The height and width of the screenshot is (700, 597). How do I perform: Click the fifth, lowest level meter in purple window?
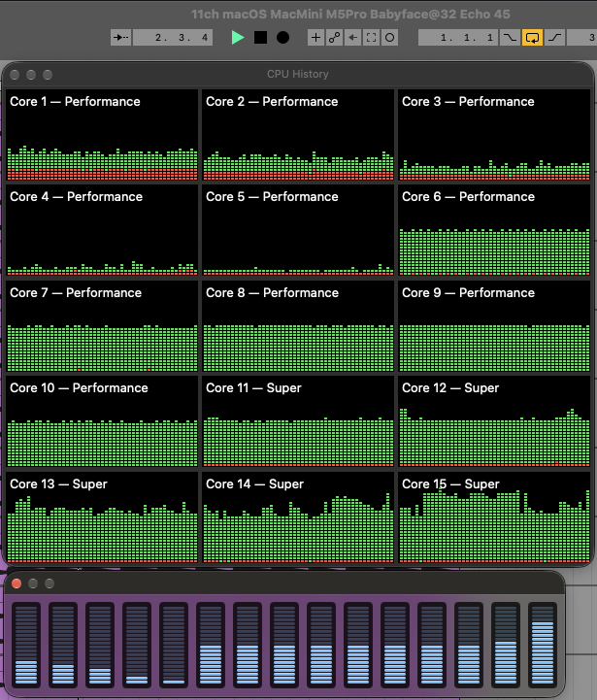[174, 645]
